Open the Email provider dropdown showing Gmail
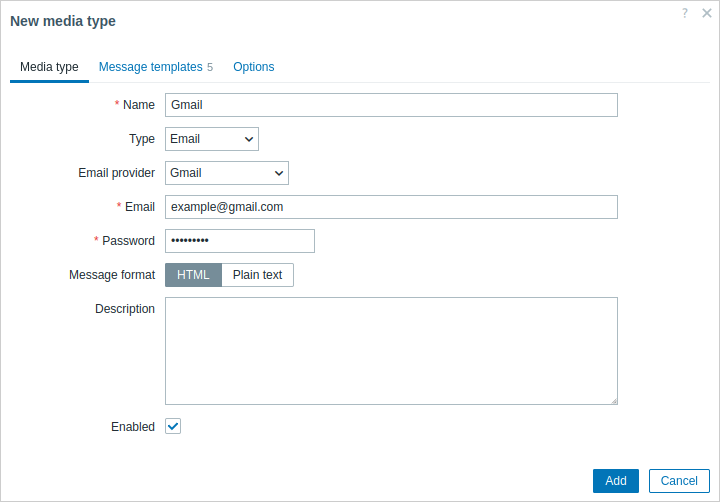720x502 pixels. click(227, 173)
